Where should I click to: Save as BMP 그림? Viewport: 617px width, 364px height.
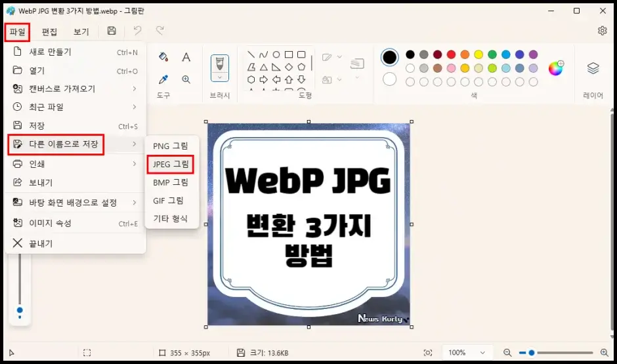(171, 182)
